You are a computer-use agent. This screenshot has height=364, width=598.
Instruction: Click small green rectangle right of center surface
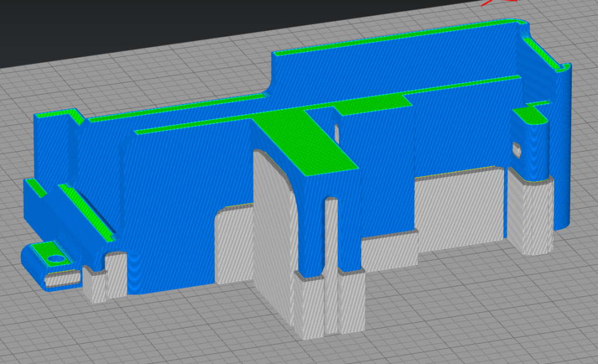(374, 104)
